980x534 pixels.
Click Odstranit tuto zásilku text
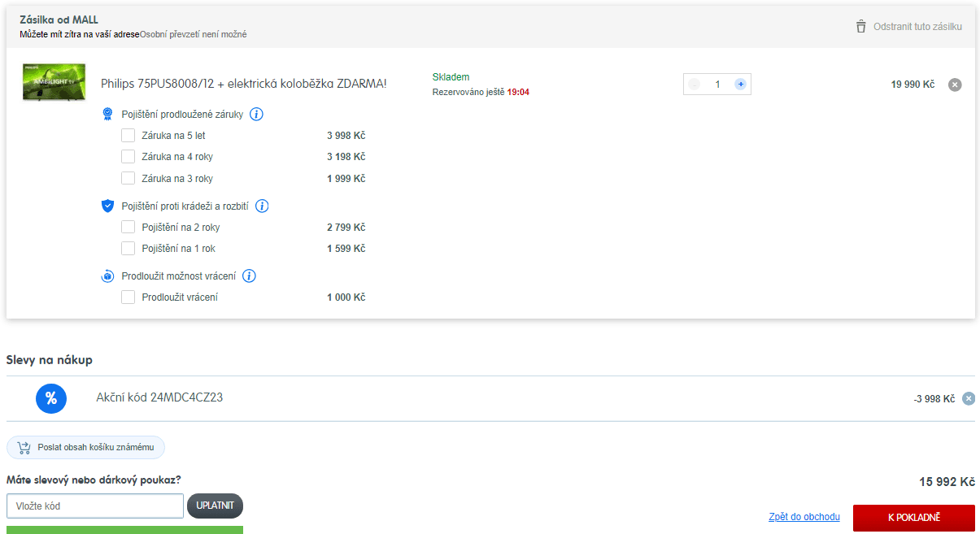tap(917, 27)
